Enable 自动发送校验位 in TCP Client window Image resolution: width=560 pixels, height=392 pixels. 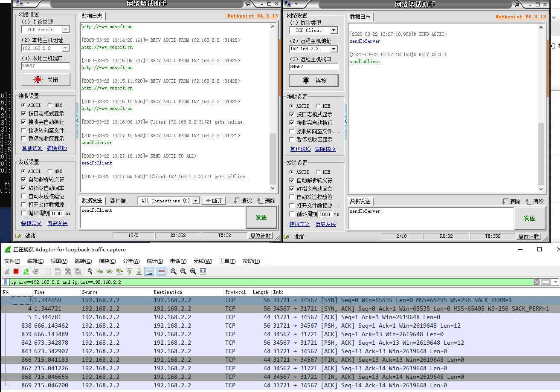tap(292, 197)
